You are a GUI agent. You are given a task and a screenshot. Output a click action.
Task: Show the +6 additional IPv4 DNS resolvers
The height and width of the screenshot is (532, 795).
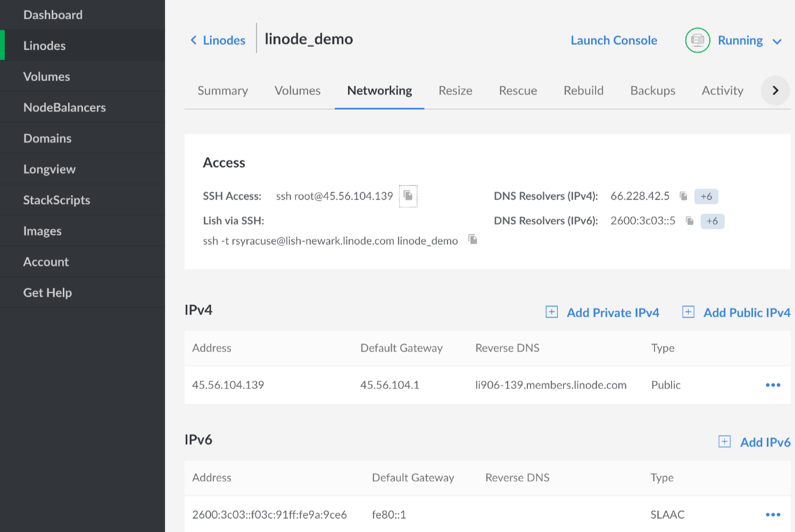[x=706, y=196]
